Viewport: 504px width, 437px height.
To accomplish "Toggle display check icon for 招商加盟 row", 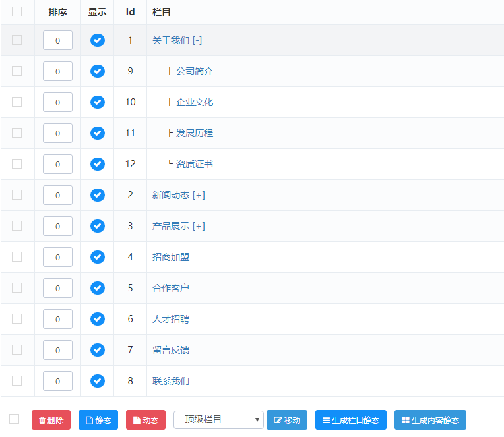I will pos(98,257).
